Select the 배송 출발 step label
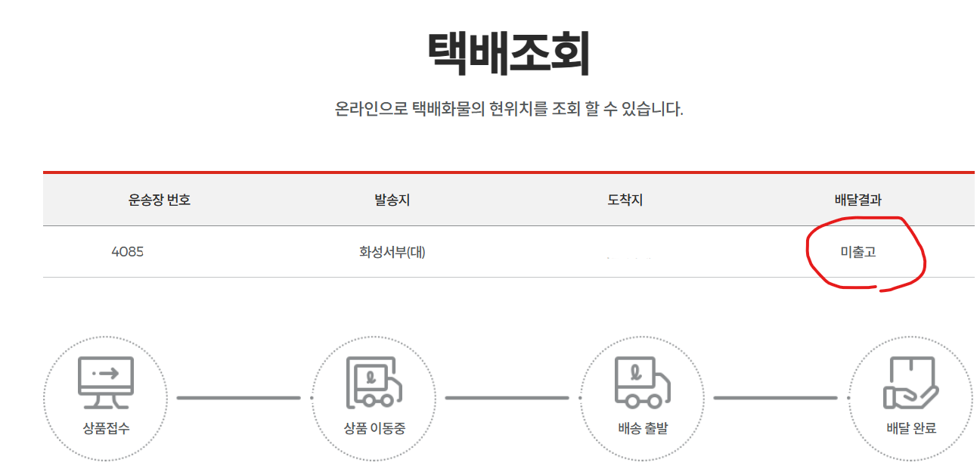The width and height of the screenshot is (980, 469). [x=643, y=428]
